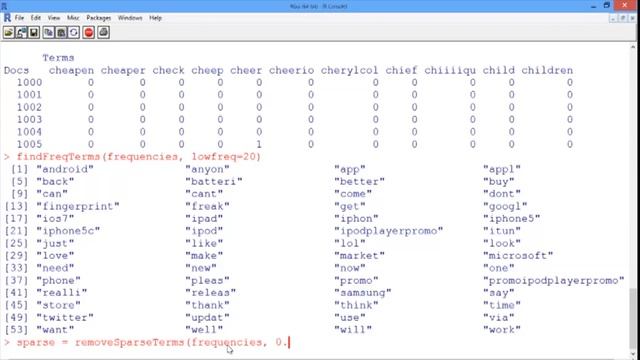Open the View menu

click(54, 18)
